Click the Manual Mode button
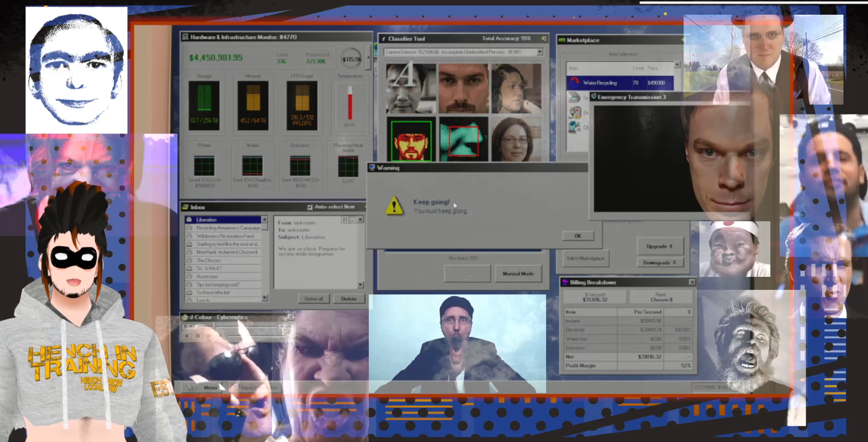Viewport: 868px width, 442px height. pos(518,274)
